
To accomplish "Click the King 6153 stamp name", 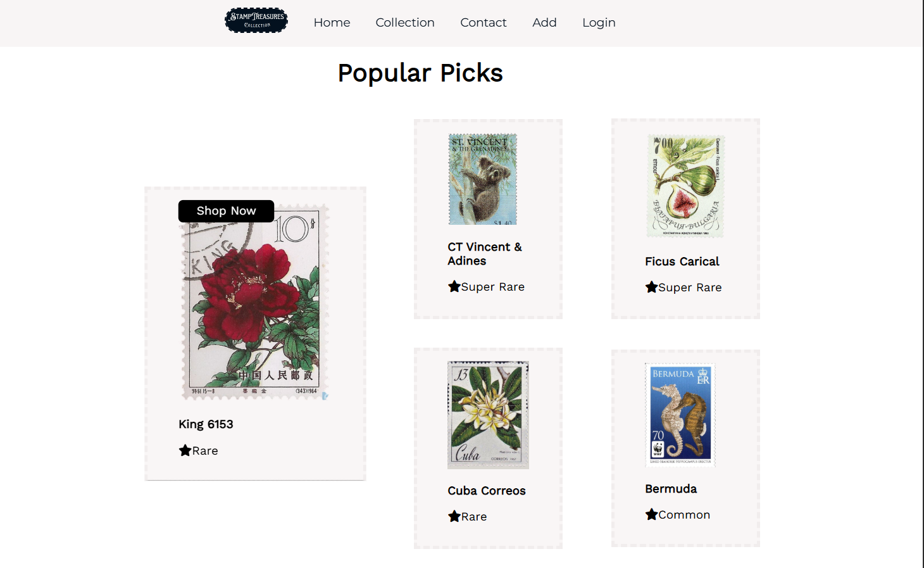I will point(206,424).
